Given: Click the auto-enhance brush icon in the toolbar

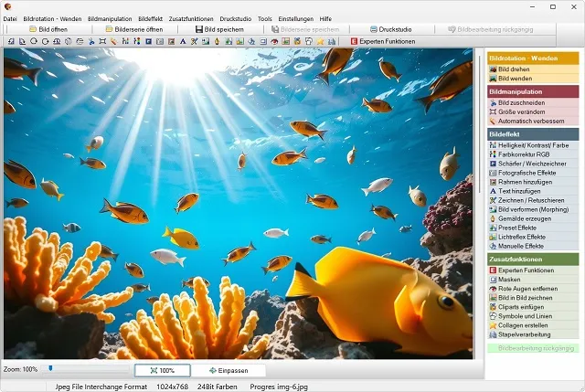Looking at the screenshot, I should point(113,41).
